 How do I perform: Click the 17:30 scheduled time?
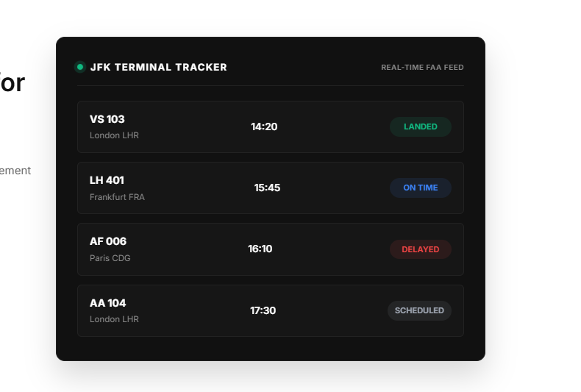263,310
